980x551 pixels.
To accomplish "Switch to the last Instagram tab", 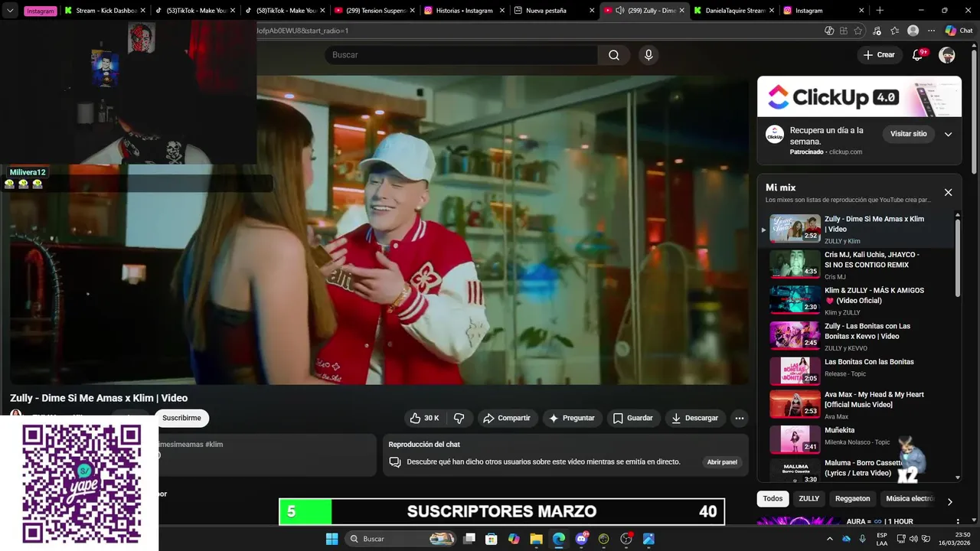I will (x=823, y=11).
